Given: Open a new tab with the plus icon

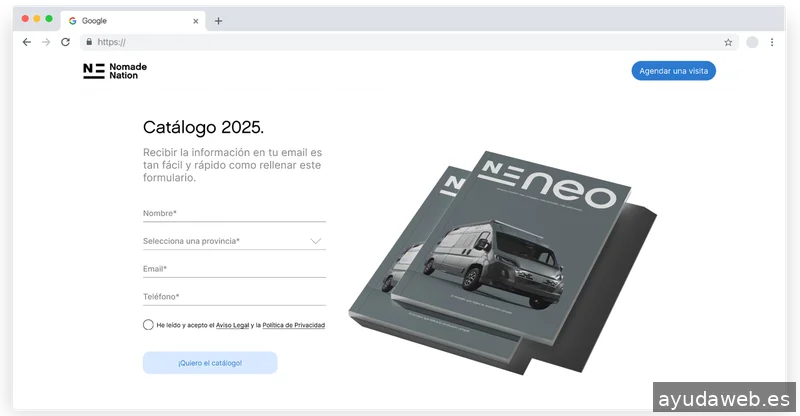Looking at the screenshot, I should click(218, 20).
